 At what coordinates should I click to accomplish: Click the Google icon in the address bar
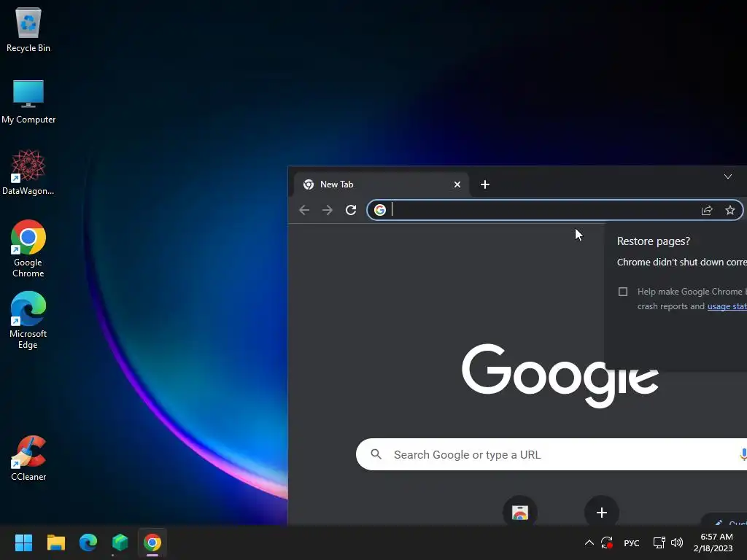379,210
